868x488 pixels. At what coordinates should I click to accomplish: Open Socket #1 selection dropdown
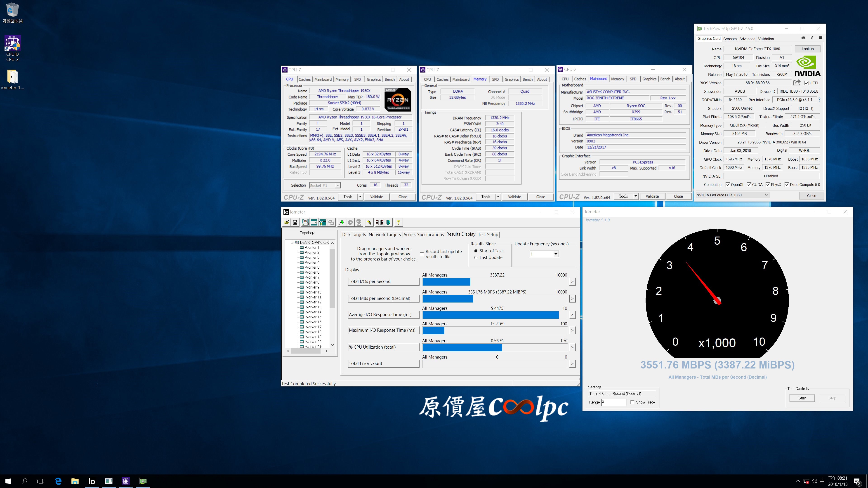[337, 185]
